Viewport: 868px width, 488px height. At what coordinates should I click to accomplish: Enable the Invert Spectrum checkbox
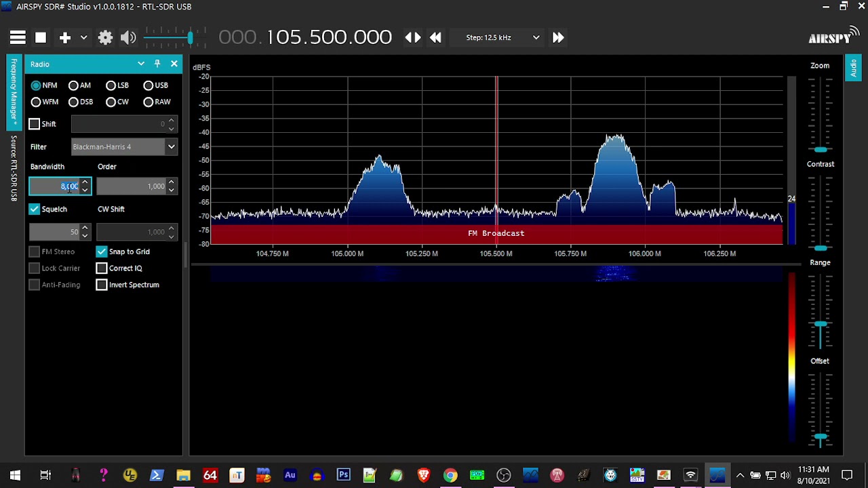[x=102, y=285]
